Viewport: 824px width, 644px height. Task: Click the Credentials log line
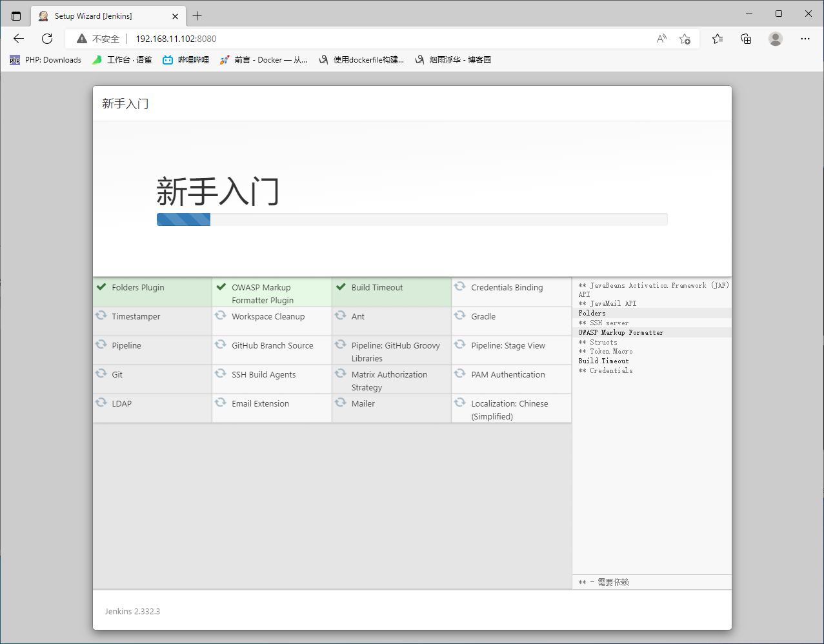(x=605, y=371)
